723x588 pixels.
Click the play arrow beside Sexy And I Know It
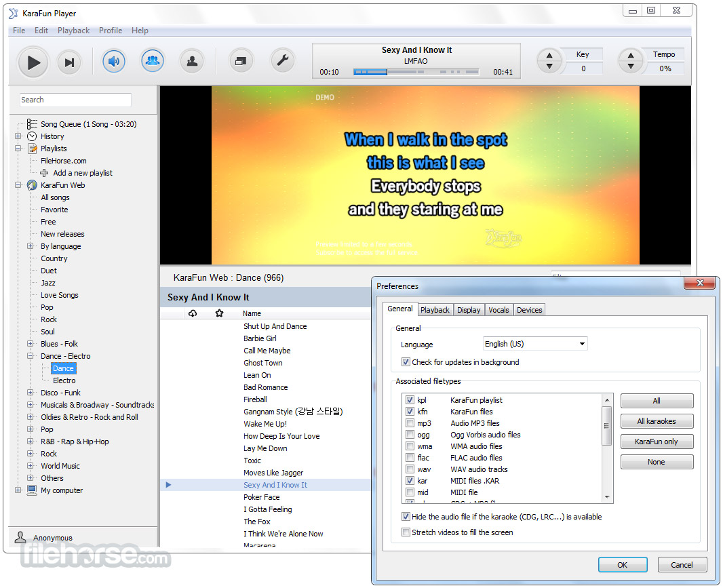168,485
